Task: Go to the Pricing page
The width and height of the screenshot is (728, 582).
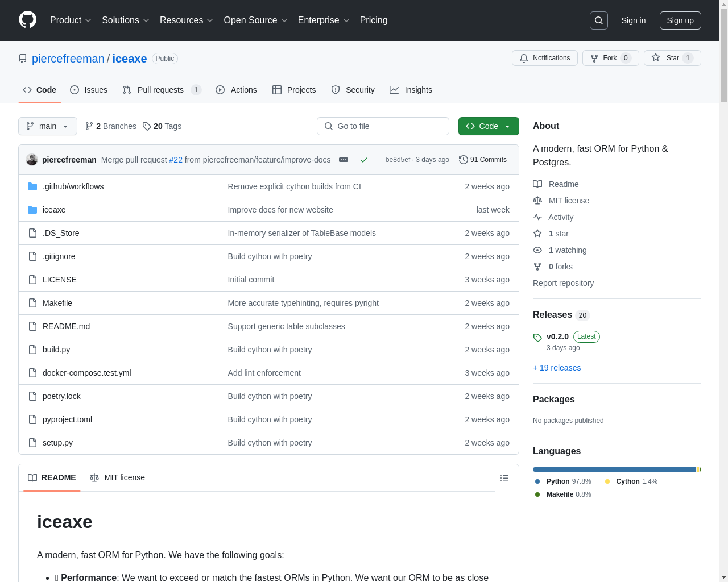Action: pos(374,20)
